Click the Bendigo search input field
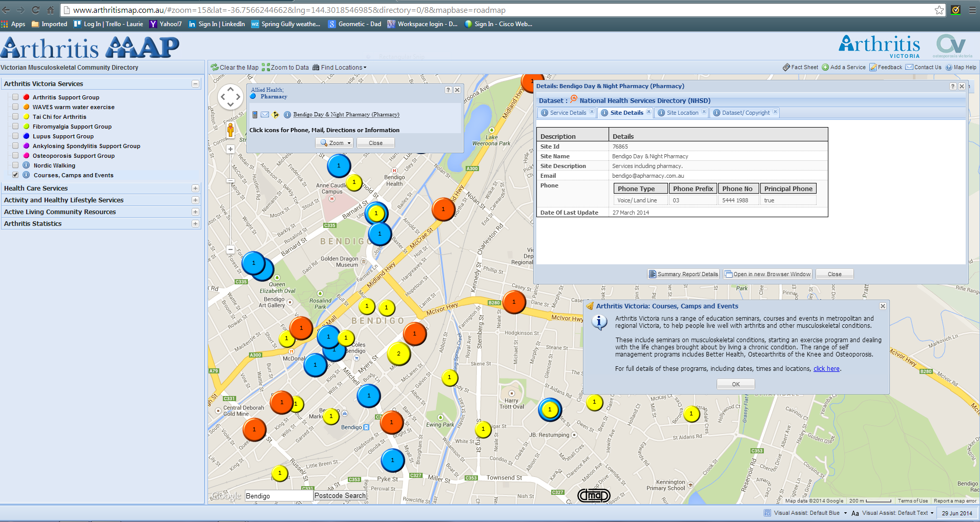The height and width of the screenshot is (522, 980). point(279,496)
